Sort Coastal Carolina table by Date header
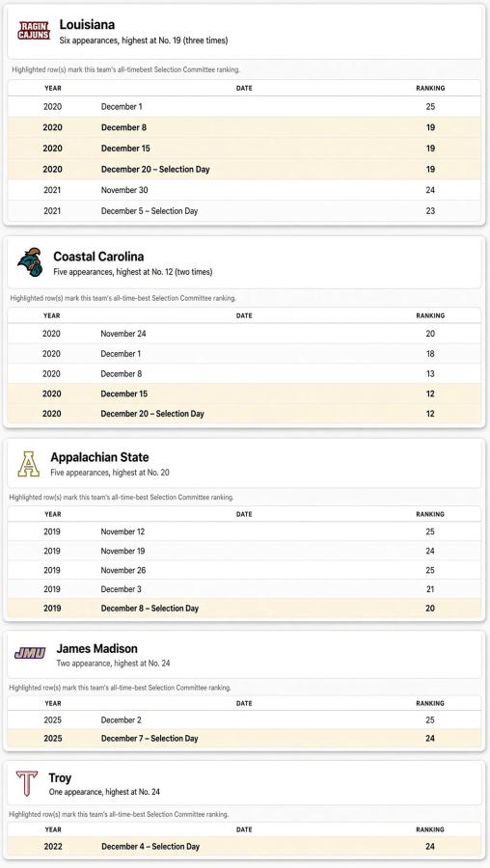Screen dimensions: 490x868 click(x=244, y=315)
